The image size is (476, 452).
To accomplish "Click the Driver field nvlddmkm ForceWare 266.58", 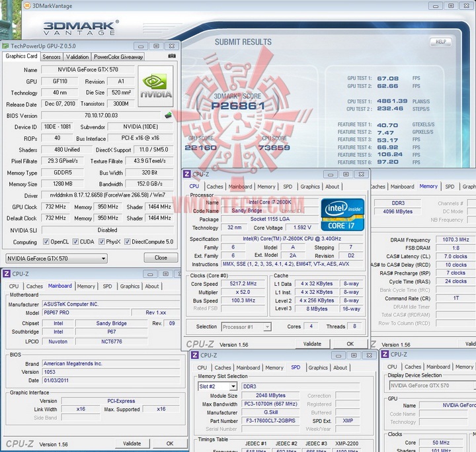I will tap(108, 195).
